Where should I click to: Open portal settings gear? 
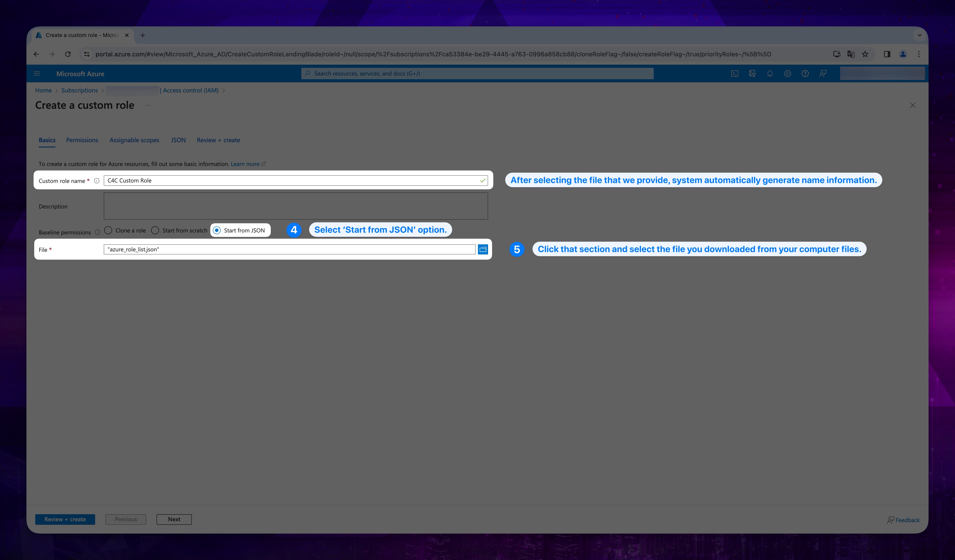787,74
